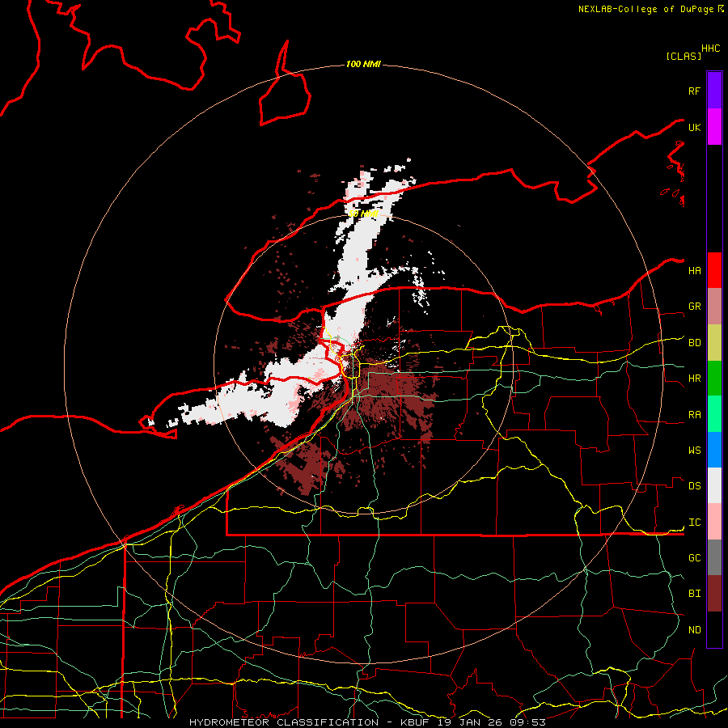
Task: Click the UK magenta legend swatch
Action: click(714, 127)
